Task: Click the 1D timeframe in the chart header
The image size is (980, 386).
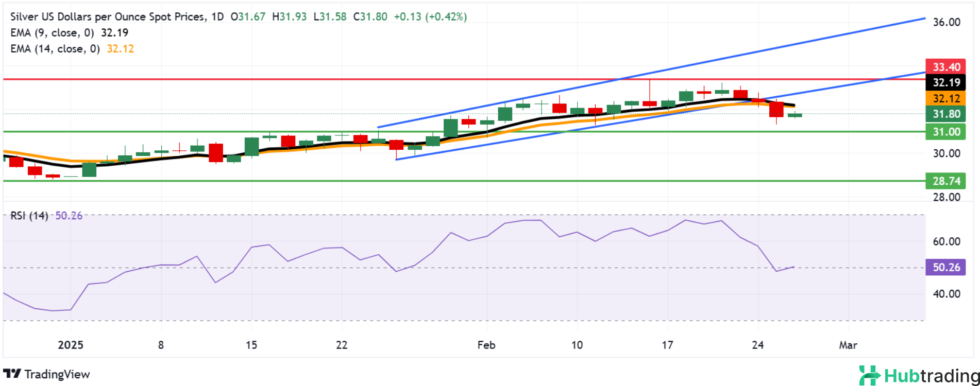Action: [217, 17]
